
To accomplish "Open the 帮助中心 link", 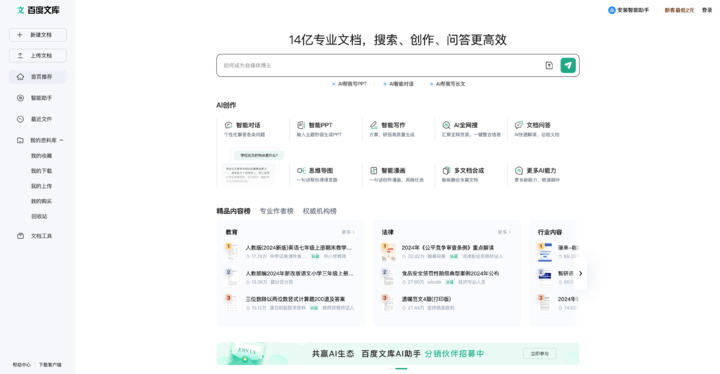I will pos(22,365).
